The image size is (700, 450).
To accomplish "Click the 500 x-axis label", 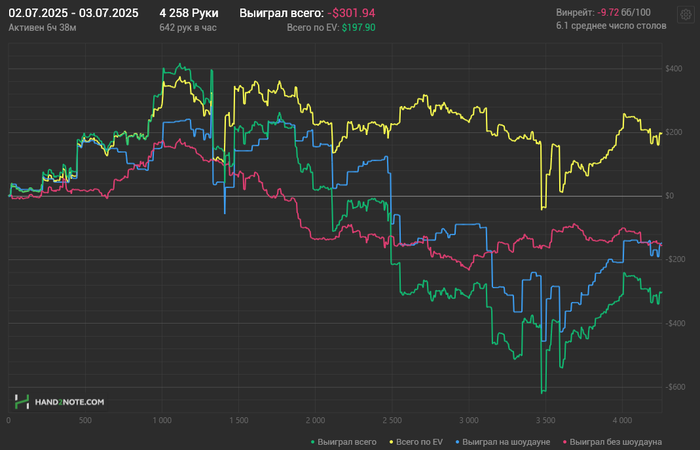I will [85, 421].
